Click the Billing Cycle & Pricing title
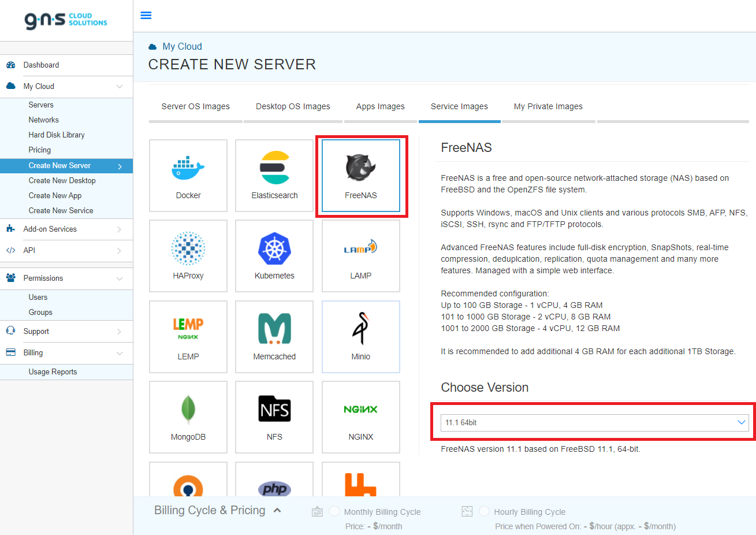Viewport: 756px width, 535px height. (x=210, y=510)
